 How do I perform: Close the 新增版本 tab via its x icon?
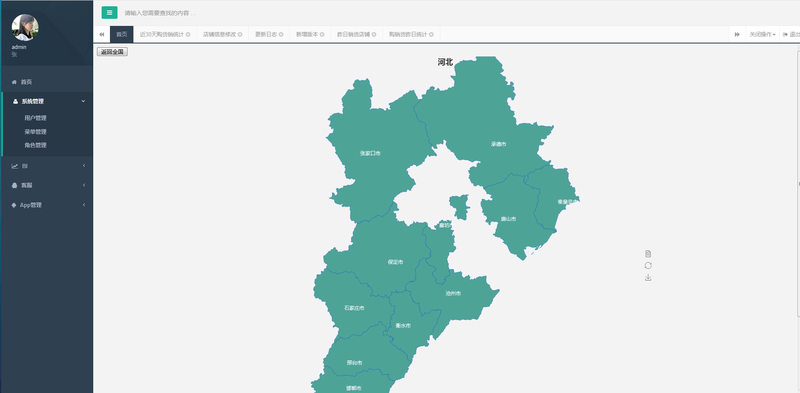pos(322,35)
